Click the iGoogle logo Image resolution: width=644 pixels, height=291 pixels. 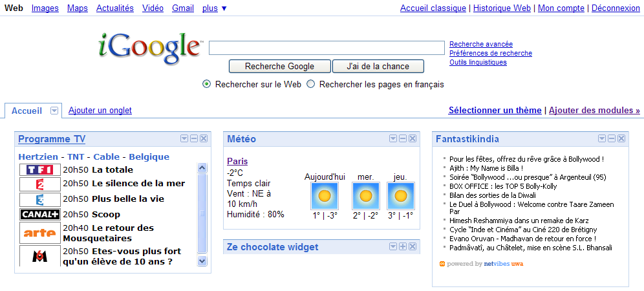point(151,48)
